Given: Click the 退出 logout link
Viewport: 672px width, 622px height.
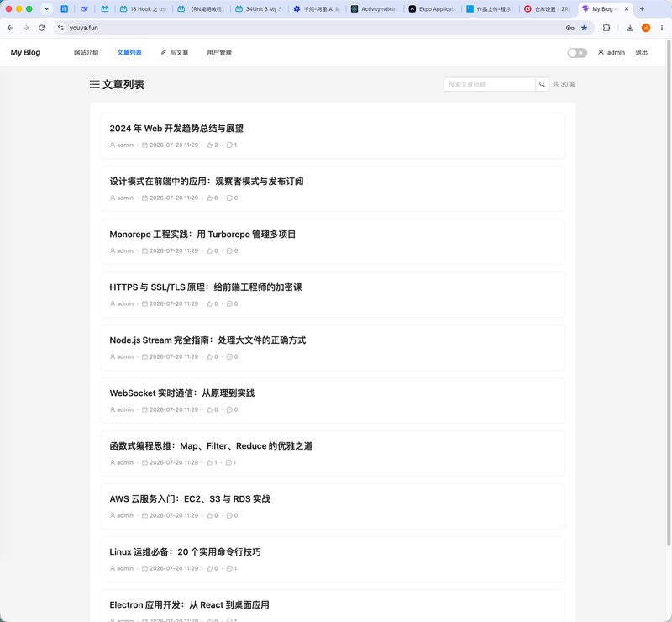Looking at the screenshot, I should [x=641, y=53].
